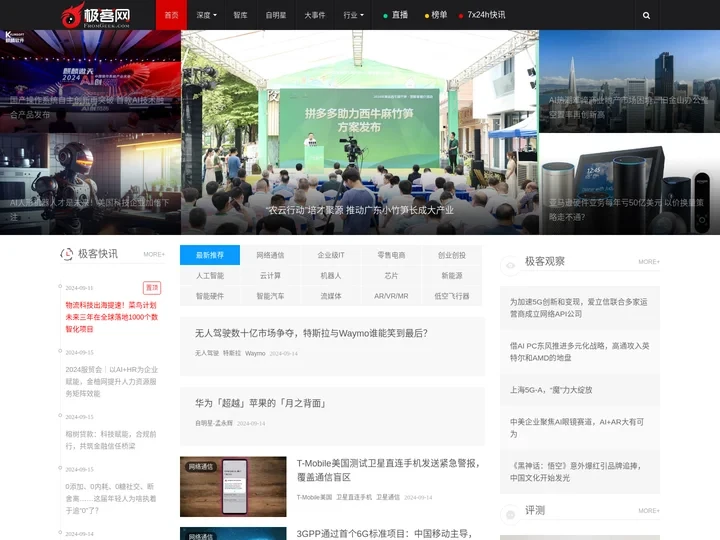
Task: Open the 2024服贸会 AI+HR news item
Action: click(112, 381)
